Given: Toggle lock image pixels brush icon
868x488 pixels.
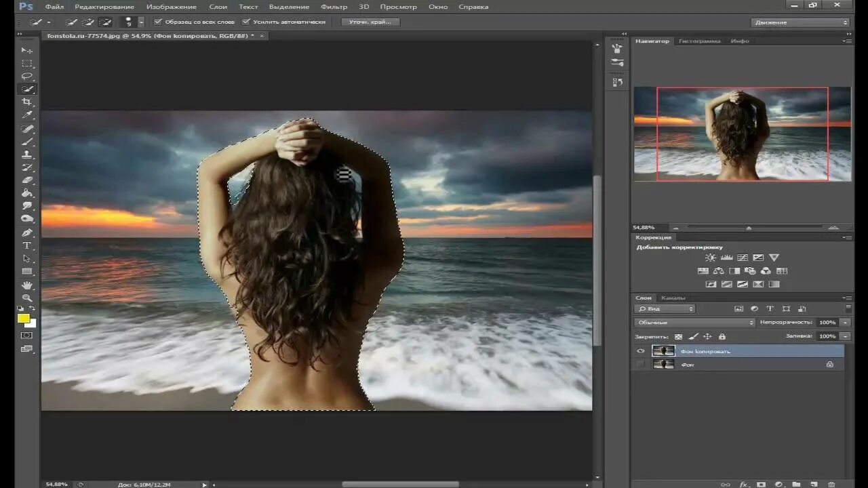Looking at the screenshot, I should coord(693,336).
